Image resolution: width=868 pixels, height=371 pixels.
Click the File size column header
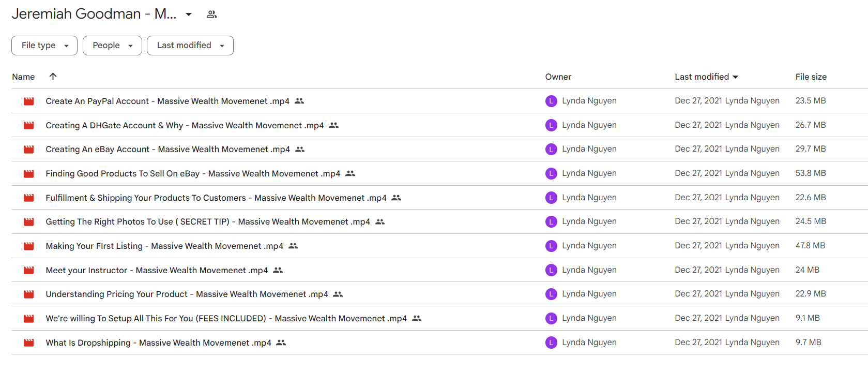tap(811, 77)
